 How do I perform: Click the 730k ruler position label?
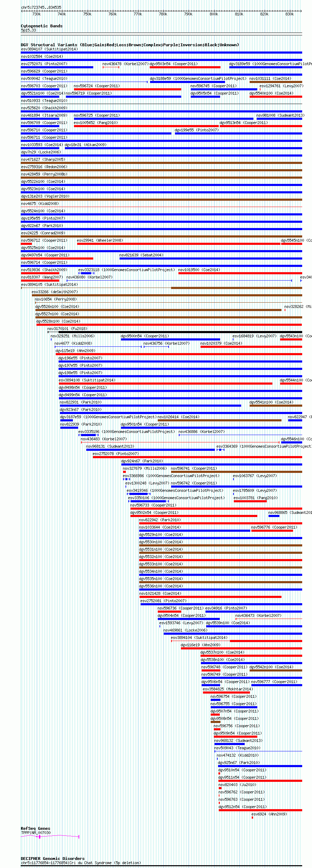pos(36,14)
